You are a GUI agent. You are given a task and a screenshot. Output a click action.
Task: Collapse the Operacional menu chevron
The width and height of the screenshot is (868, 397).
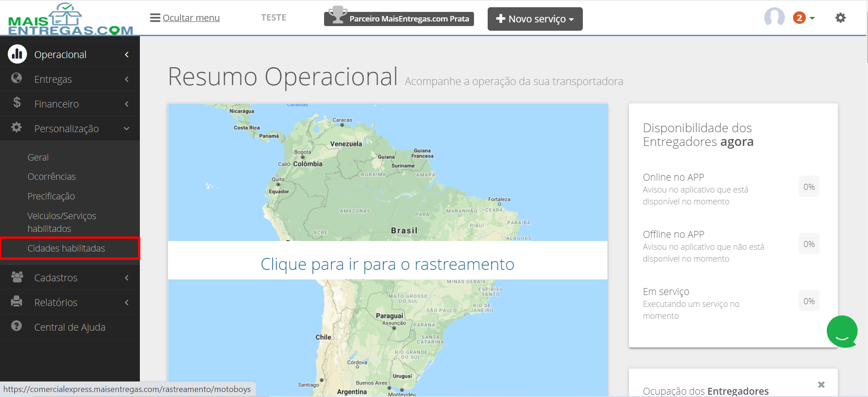tap(127, 54)
